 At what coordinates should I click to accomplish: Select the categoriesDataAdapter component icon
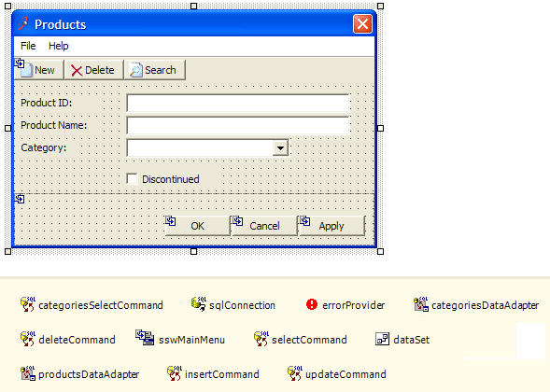(421, 304)
